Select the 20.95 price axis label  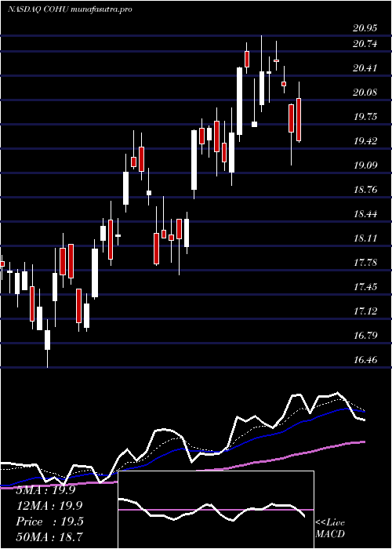tap(365, 28)
